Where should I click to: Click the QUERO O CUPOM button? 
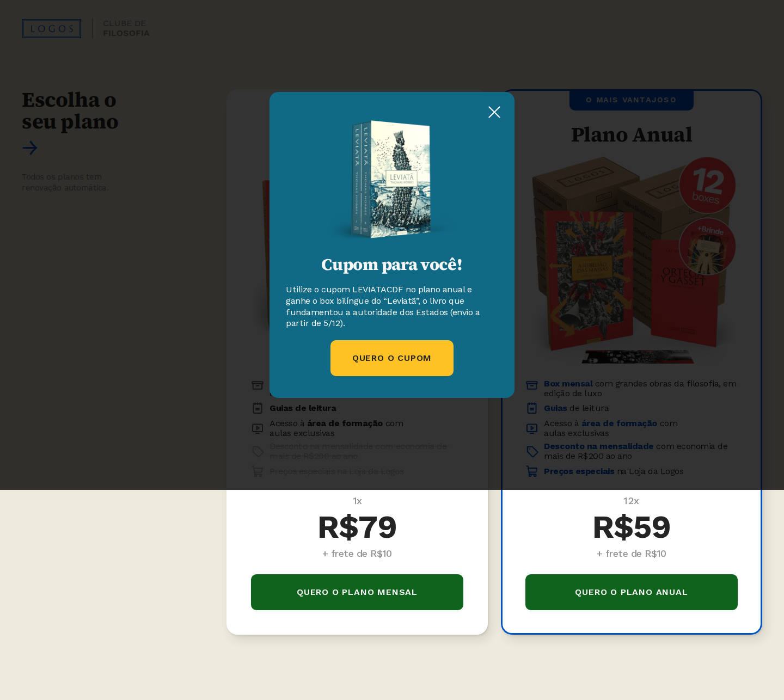(x=392, y=358)
